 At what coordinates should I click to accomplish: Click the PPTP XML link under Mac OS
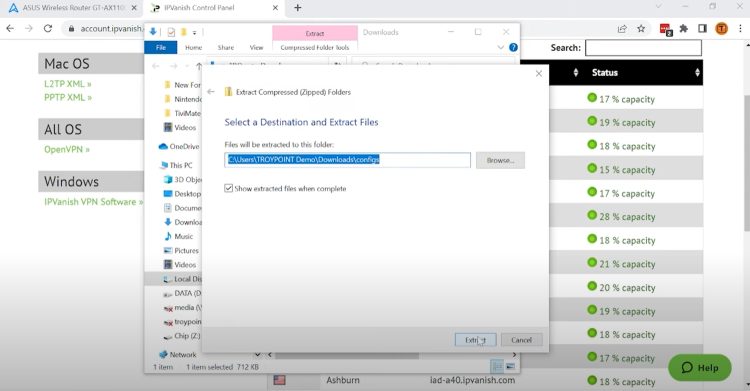coord(68,97)
